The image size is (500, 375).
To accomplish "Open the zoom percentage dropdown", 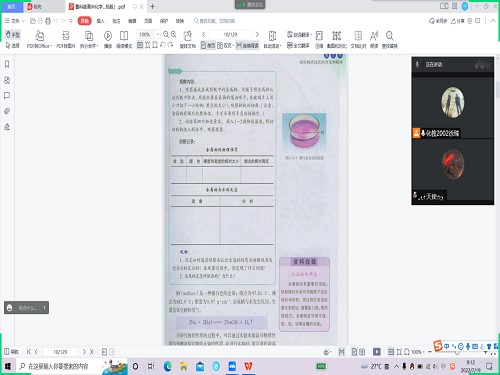I will pyautogui.click(x=157, y=34).
